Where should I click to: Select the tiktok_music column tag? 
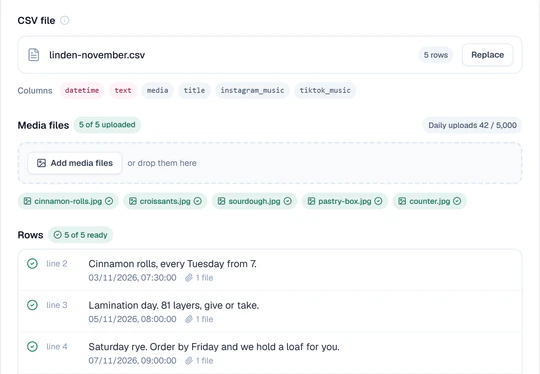pos(325,91)
